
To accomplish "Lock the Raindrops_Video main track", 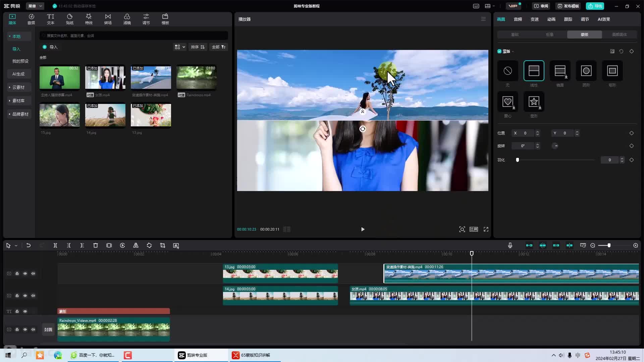I will pyautogui.click(x=17, y=329).
